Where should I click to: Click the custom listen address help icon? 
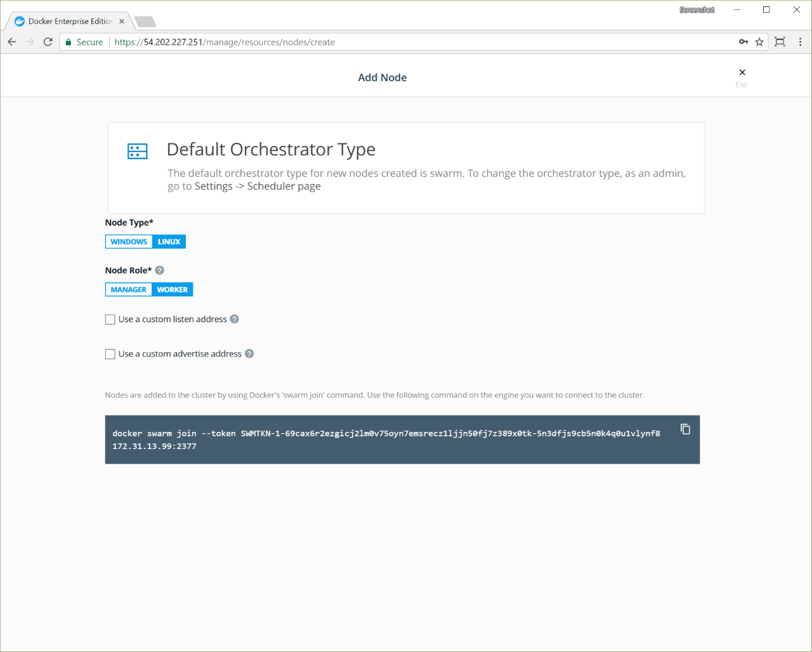click(x=234, y=319)
